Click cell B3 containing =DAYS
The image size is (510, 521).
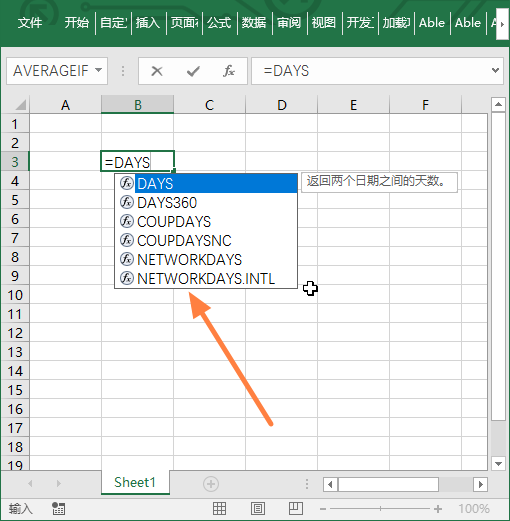click(137, 162)
